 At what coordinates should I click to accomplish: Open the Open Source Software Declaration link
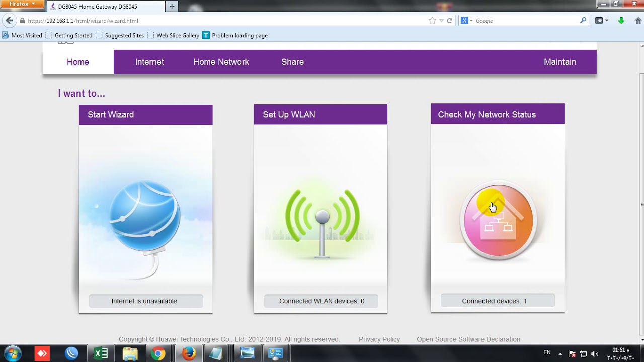click(x=468, y=339)
